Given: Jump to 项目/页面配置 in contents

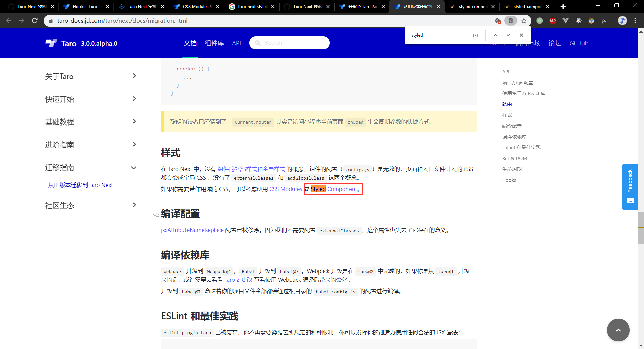Looking at the screenshot, I should [x=518, y=83].
